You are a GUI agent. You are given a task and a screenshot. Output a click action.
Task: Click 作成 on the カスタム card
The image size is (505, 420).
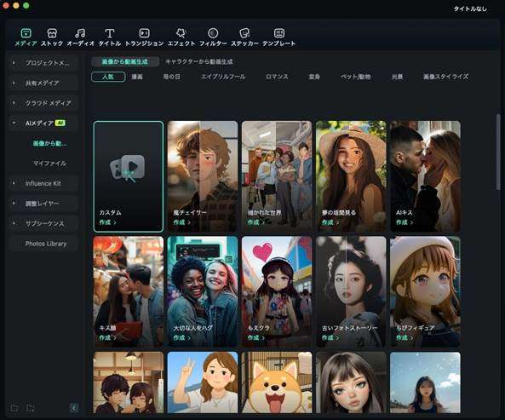[107, 222]
